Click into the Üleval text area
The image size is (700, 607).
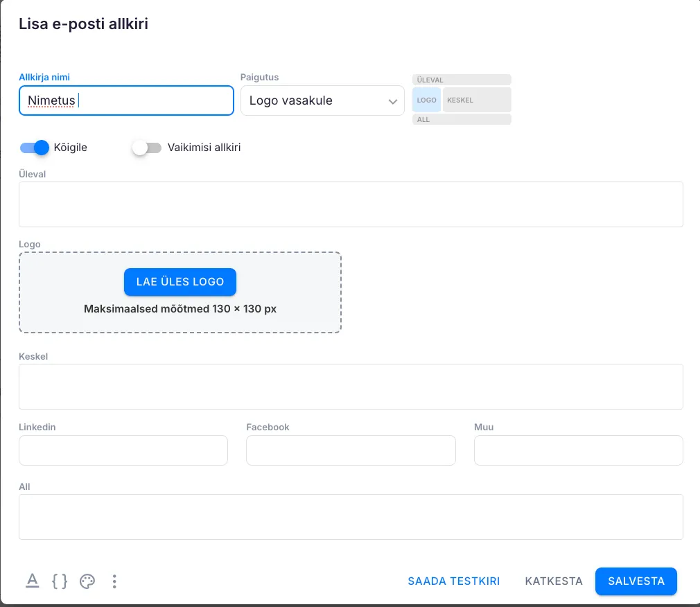tap(351, 204)
